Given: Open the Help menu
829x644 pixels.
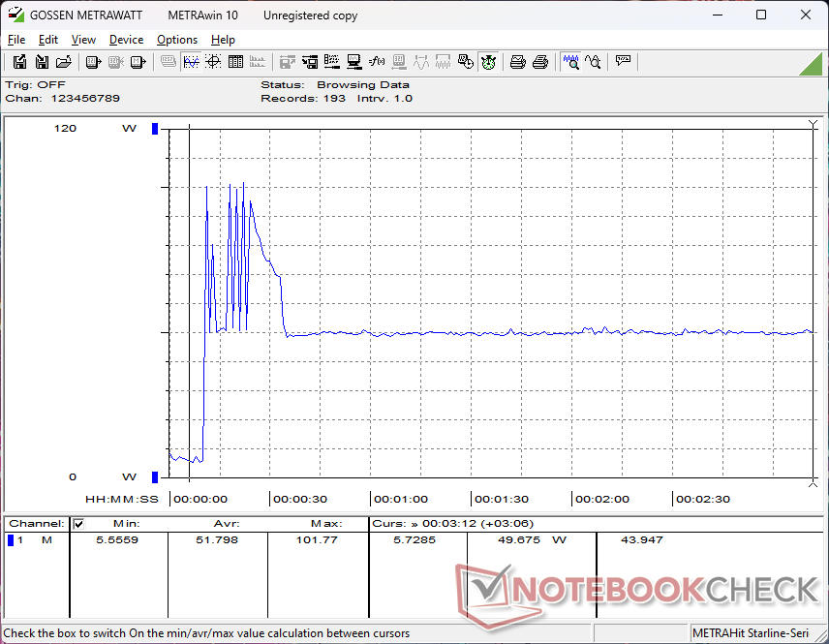Looking at the screenshot, I should coord(223,40).
